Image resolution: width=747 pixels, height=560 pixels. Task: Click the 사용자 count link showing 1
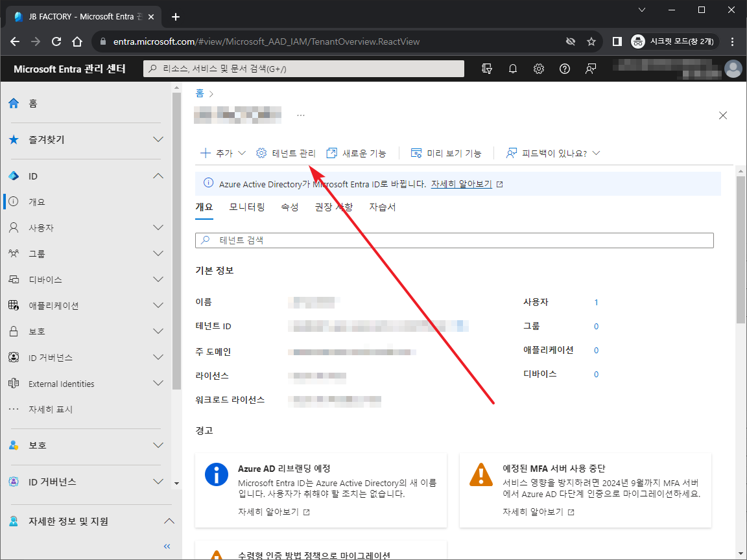[x=596, y=303]
